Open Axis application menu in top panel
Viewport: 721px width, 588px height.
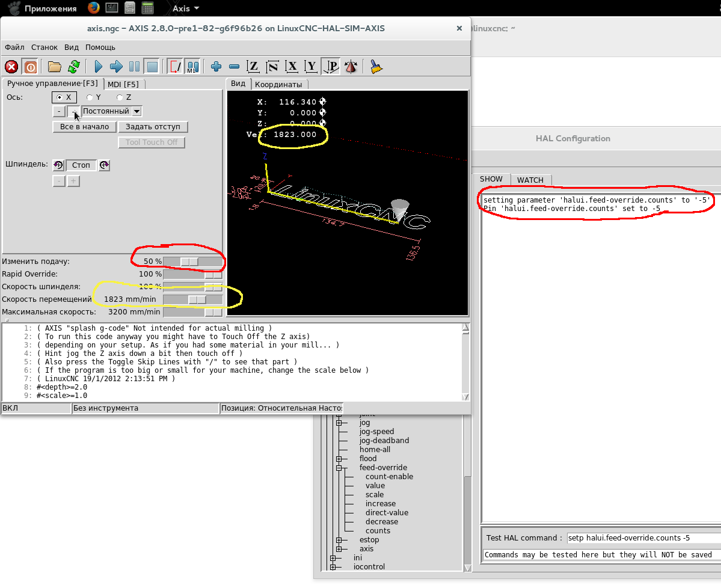click(x=185, y=8)
